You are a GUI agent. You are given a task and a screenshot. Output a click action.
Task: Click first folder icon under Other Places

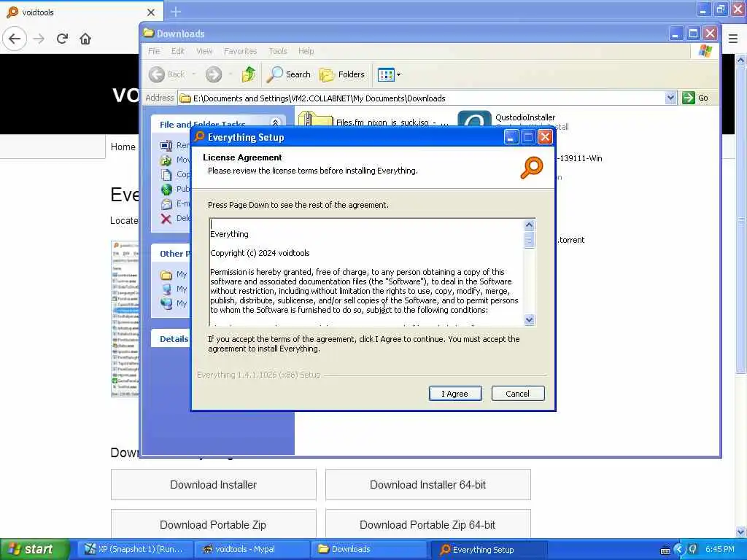166,275
